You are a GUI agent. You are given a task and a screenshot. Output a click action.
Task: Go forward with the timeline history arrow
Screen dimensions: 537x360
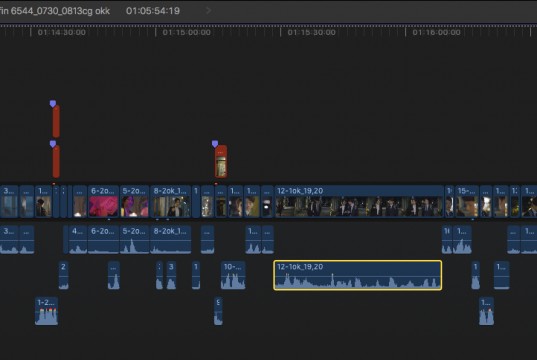click(208, 11)
